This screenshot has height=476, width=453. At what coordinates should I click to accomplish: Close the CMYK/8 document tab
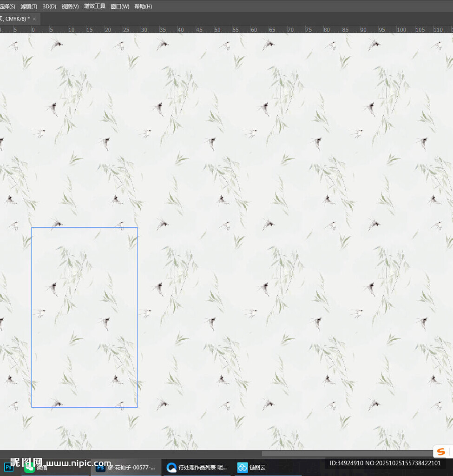34,19
